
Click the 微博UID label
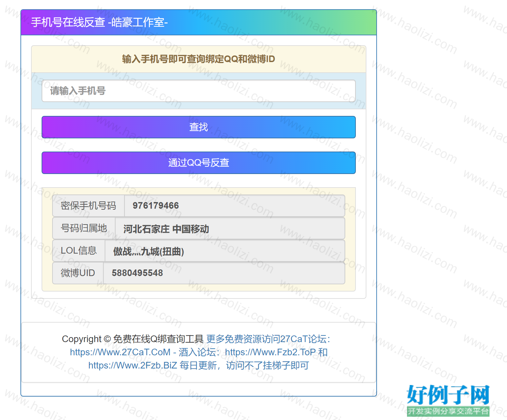click(x=78, y=273)
